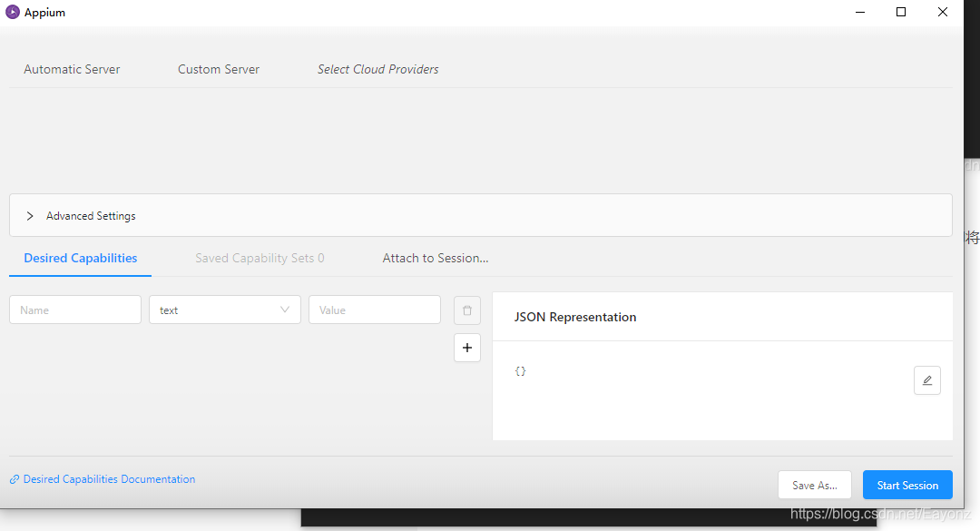The width and height of the screenshot is (980, 531).
Task: Delete the capability row with trash icon
Action: [467, 310]
